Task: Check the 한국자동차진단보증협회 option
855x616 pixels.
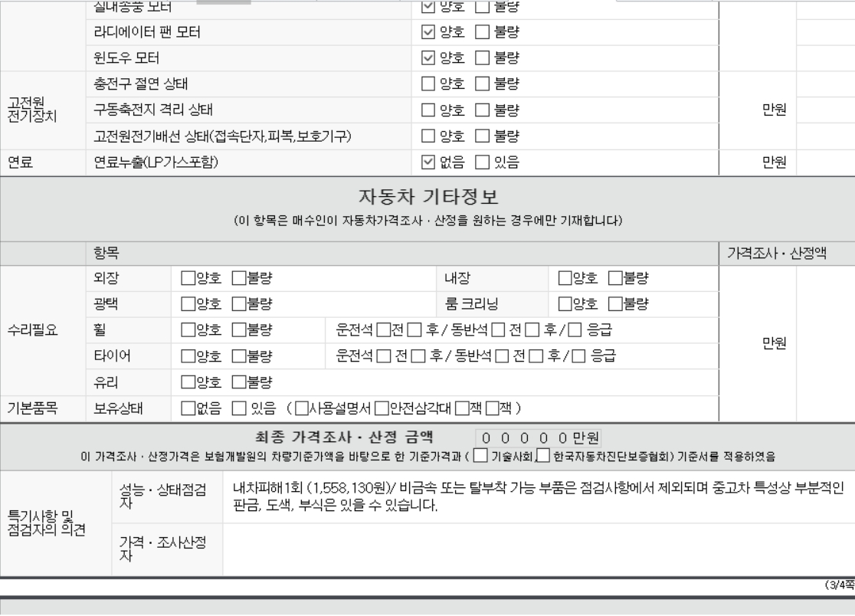Action: point(543,458)
